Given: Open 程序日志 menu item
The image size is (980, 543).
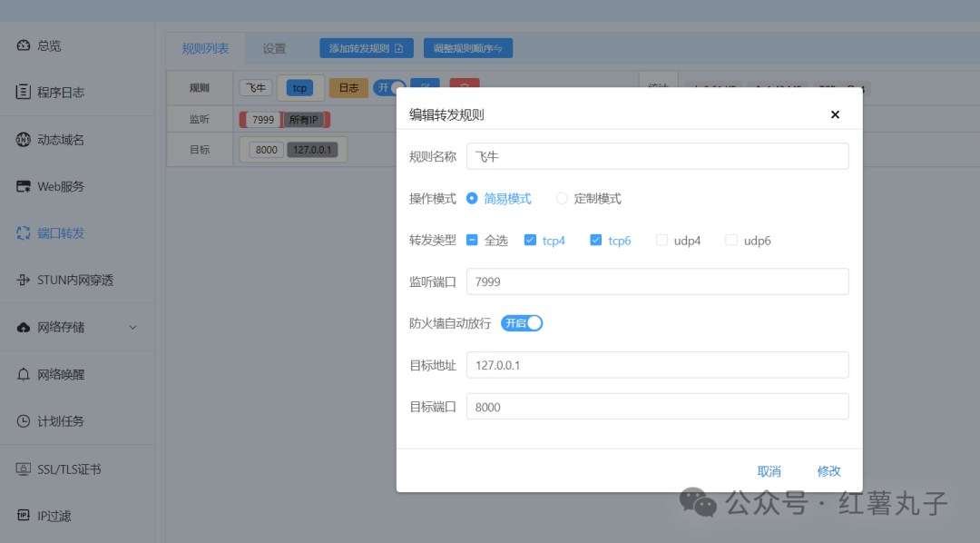Looking at the screenshot, I should 61,93.
